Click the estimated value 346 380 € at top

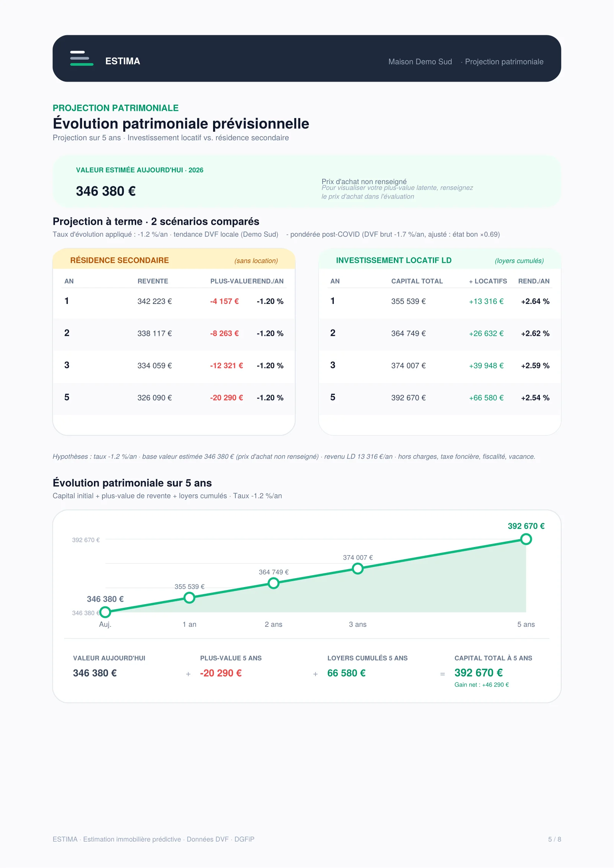pos(106,191)
